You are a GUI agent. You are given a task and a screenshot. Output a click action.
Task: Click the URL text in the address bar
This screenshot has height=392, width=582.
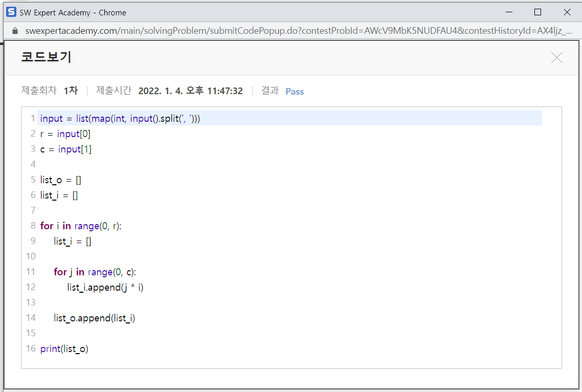pos(298,30)
